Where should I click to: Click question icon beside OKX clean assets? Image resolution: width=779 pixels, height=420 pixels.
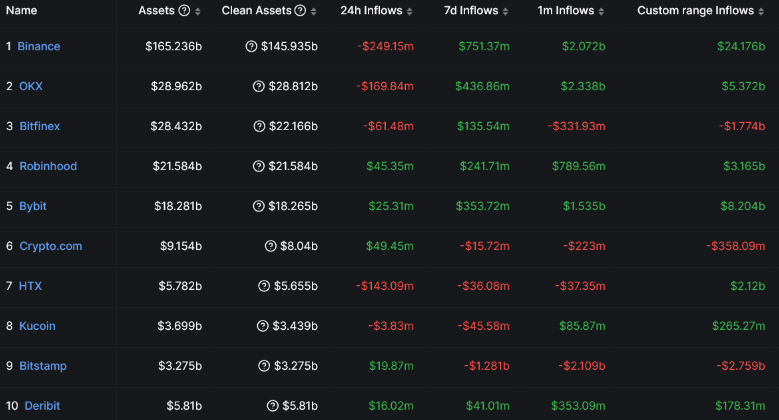click(x=259, y=86)
